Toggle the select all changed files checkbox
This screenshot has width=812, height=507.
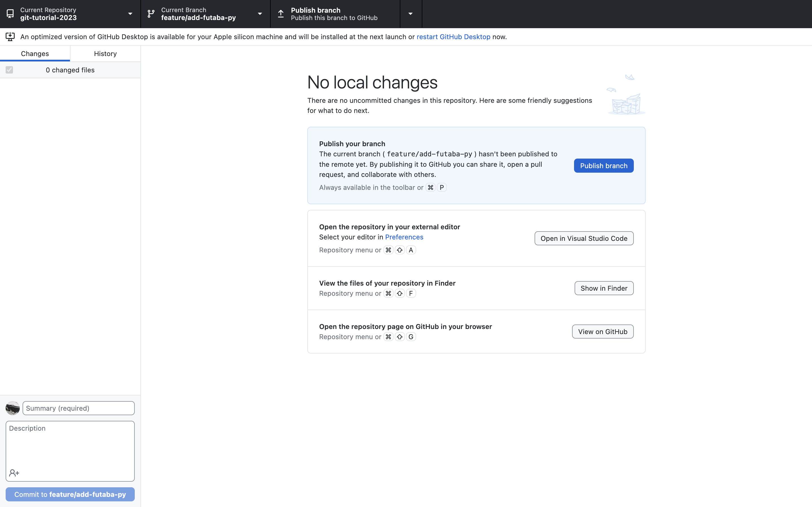9,70
